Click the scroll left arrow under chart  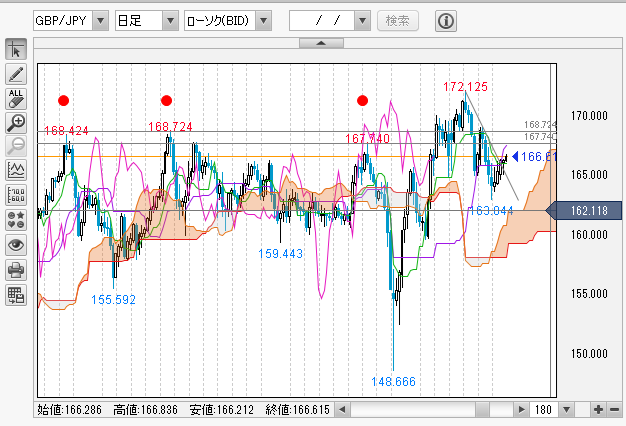pos(342,410)
